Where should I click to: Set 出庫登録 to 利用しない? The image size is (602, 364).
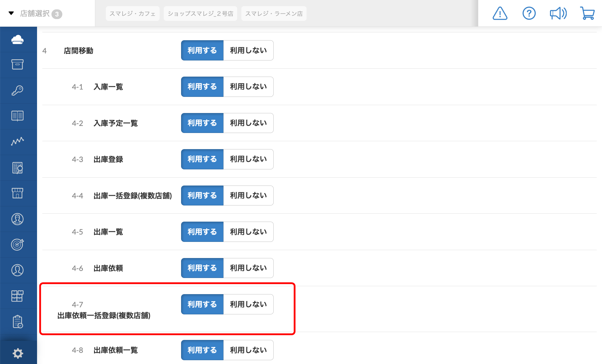tap(248, 159)
